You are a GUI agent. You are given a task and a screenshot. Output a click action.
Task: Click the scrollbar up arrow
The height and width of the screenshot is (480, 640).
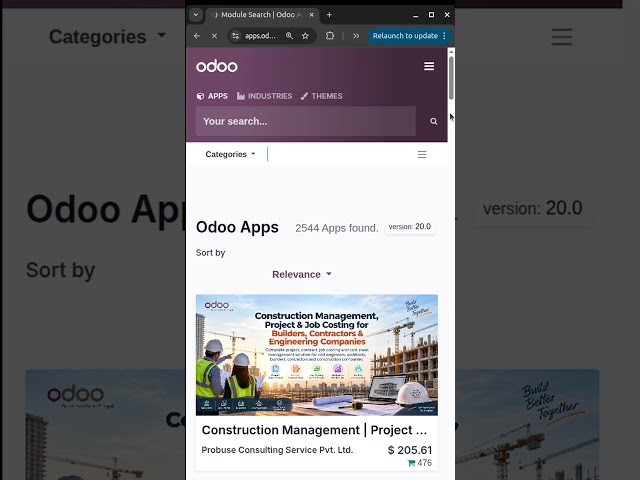451,52
